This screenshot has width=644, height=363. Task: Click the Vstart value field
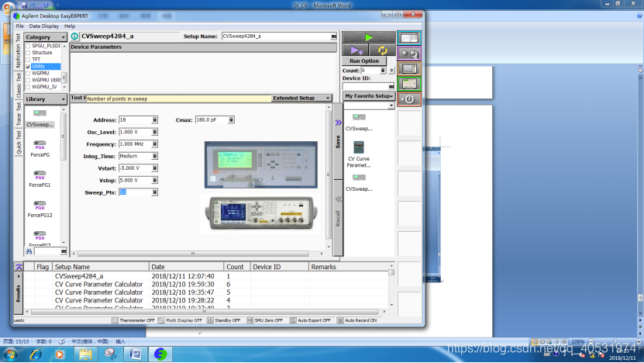[x=135, y=168]
